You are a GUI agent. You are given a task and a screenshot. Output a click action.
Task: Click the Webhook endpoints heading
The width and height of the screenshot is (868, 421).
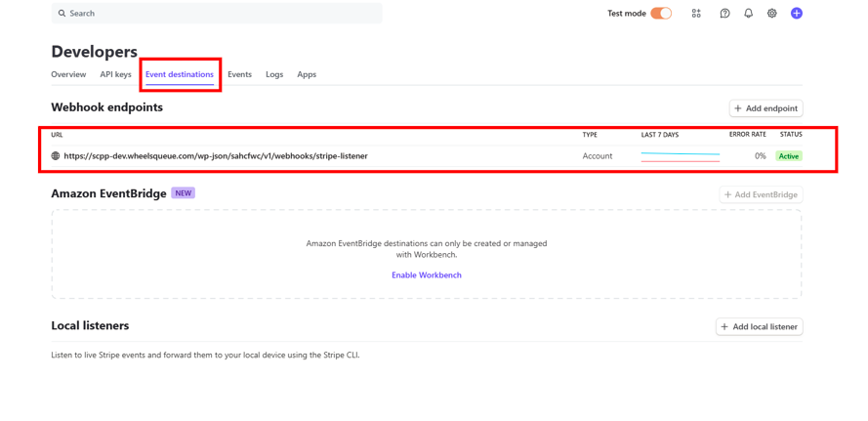(106, 107)
